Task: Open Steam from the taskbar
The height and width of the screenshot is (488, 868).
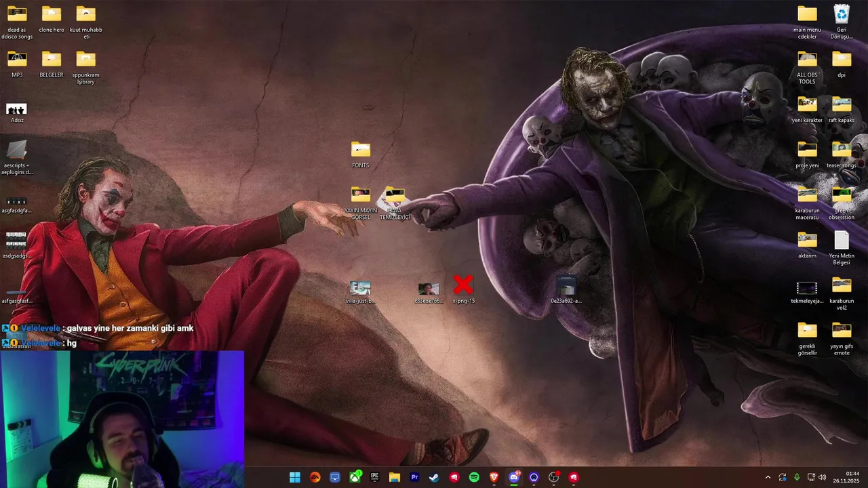Action: click(434, 477)
